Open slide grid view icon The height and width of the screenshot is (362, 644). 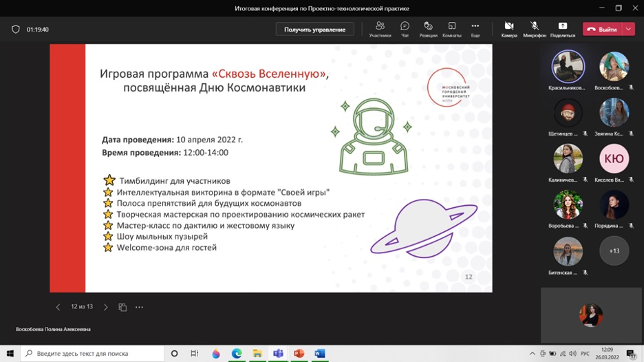(x=122, y=307)
